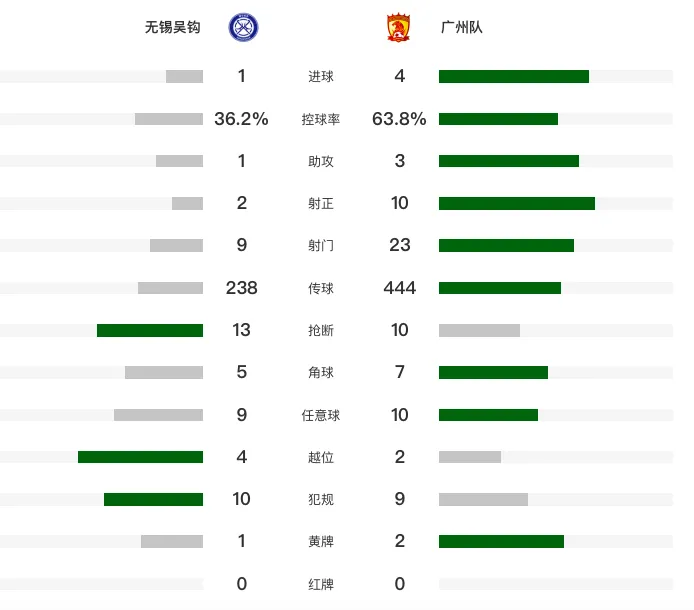Select the 任意球 stat label
This screenshot has height=610, width=694.
pos(321,415)
